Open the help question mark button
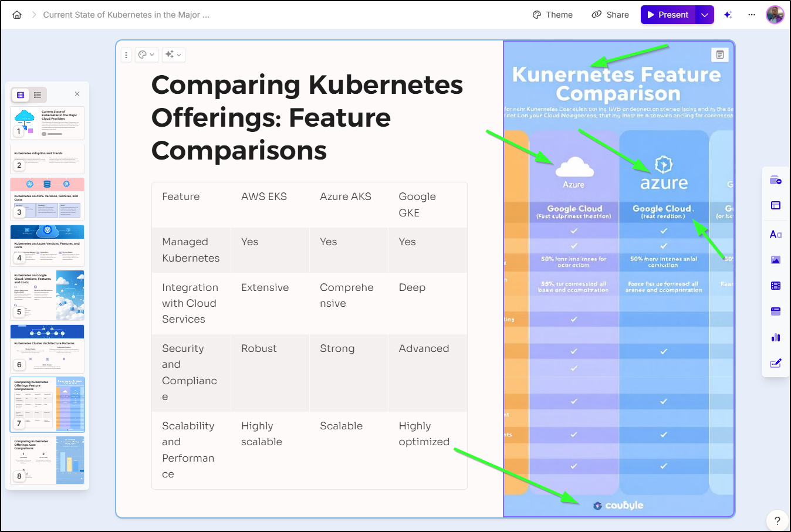Screen dimensions: 791x532 click(777, 520)
